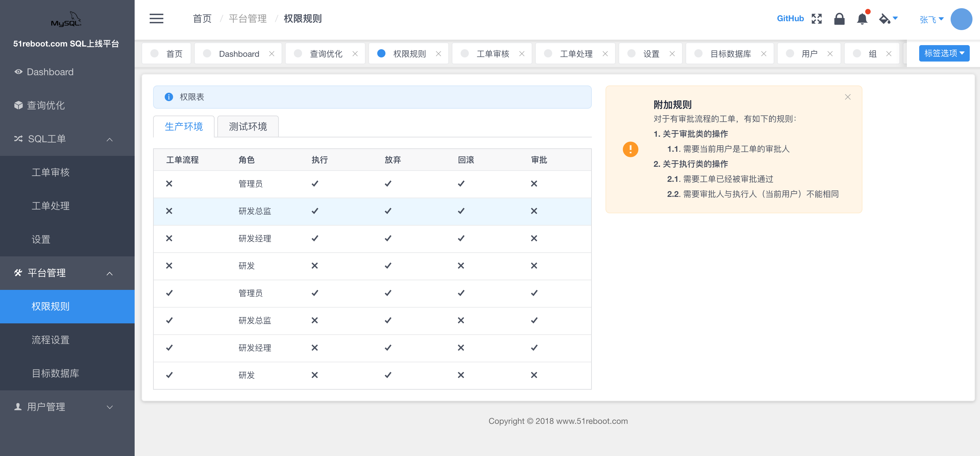Click the 查询优化 cube icon in sidebar
This screenshot has height=456, width=980.
tap(18, 105)
